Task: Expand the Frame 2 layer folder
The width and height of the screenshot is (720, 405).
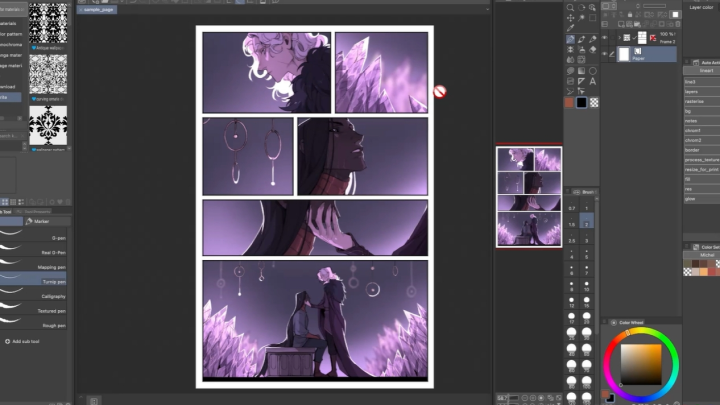Action: pyautogui.click(x=617, y=39)
